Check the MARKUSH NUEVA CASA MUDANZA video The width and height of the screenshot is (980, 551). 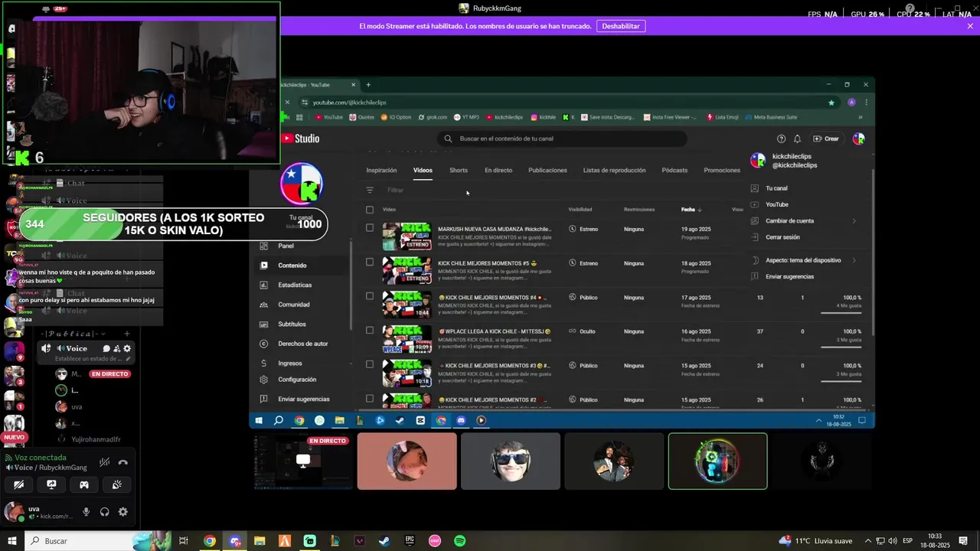point(370,227)
